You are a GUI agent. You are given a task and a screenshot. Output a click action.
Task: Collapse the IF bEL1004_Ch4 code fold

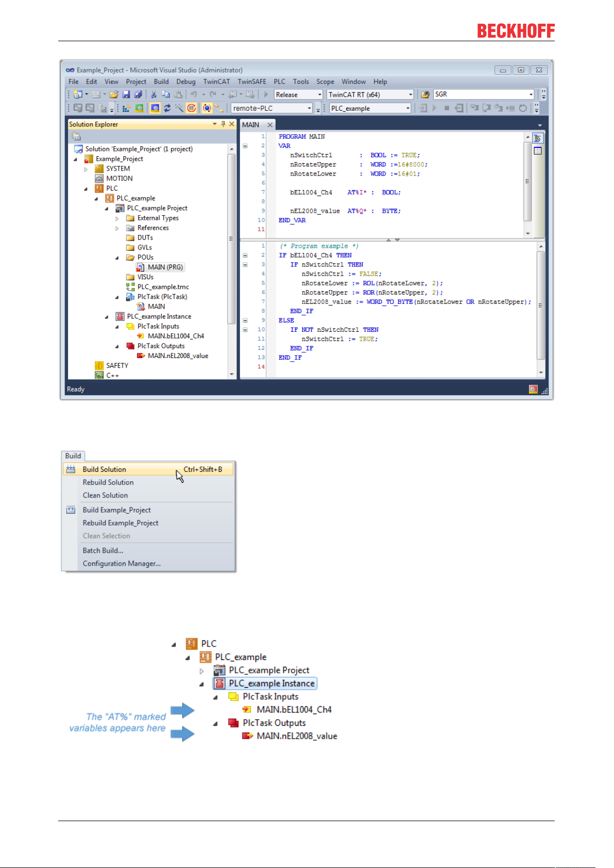245,256
